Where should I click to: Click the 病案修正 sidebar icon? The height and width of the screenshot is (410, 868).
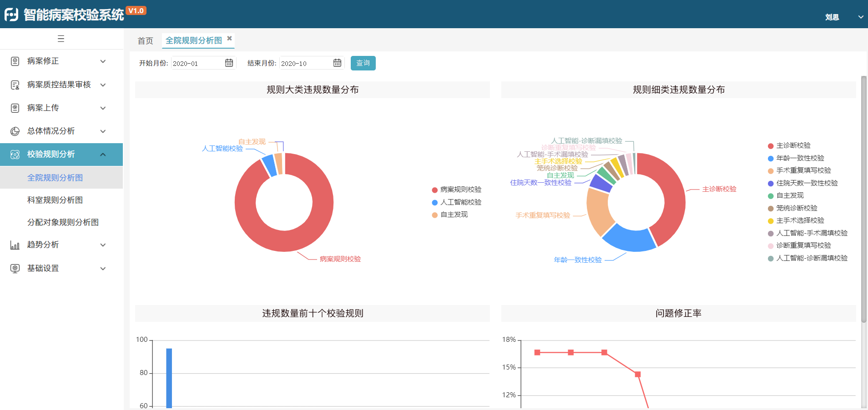click(x=15, y=61)
